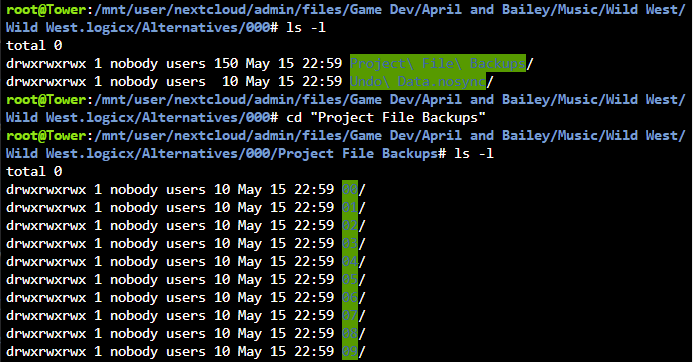693x362 pixels.
Task: Click the cd "Project File Backups" command text
Action: click(x=386, y=118)
